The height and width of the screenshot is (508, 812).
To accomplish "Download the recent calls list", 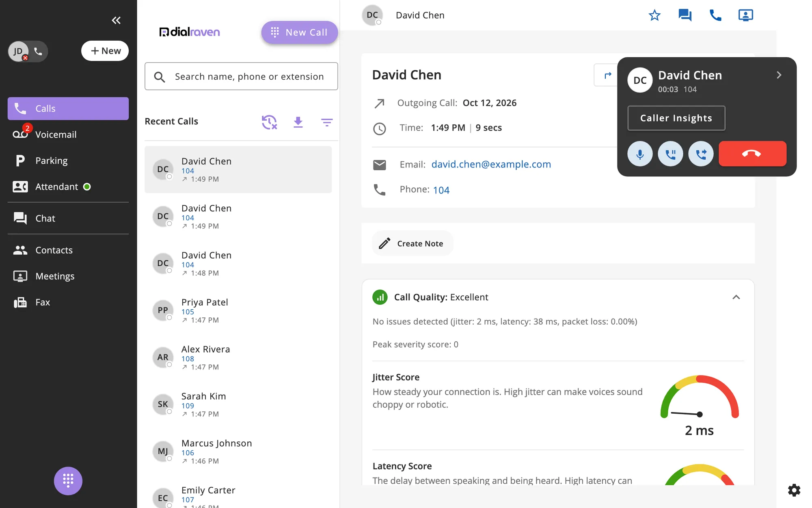I will click(x=298, y=122).
